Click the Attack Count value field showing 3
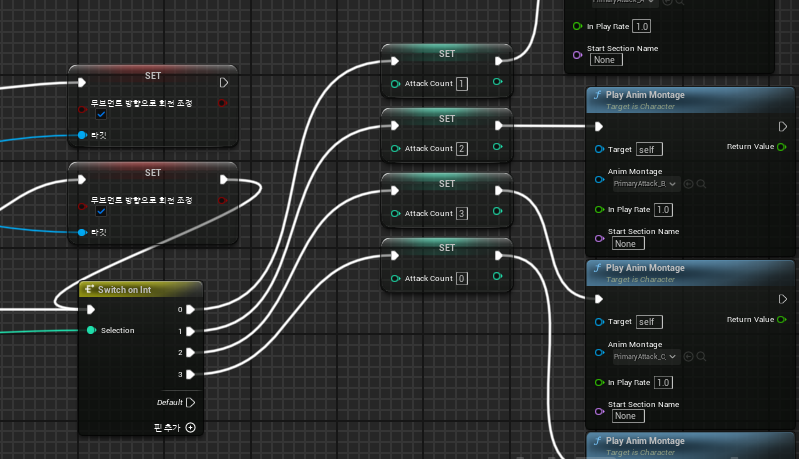The height and width of the screenshot is (459, 799). 462,213
